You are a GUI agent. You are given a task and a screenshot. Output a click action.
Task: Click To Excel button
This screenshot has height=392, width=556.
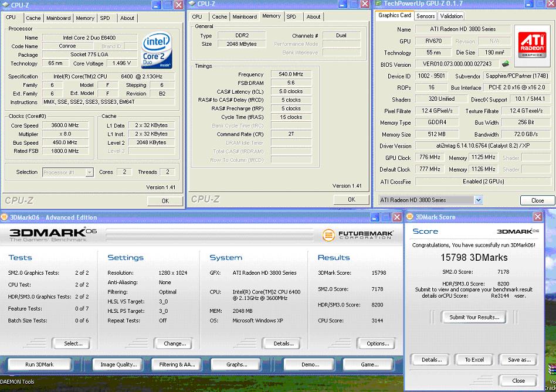pos(474,360)
